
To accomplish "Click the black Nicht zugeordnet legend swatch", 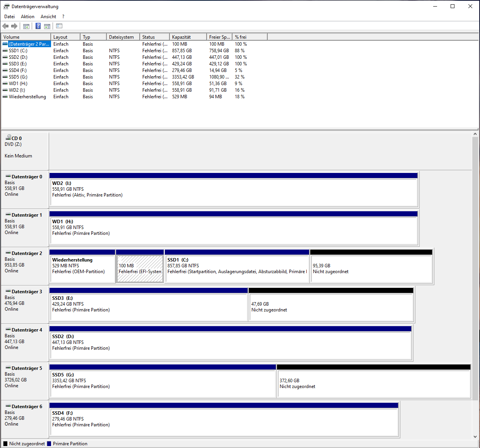I will pos(5,444).
